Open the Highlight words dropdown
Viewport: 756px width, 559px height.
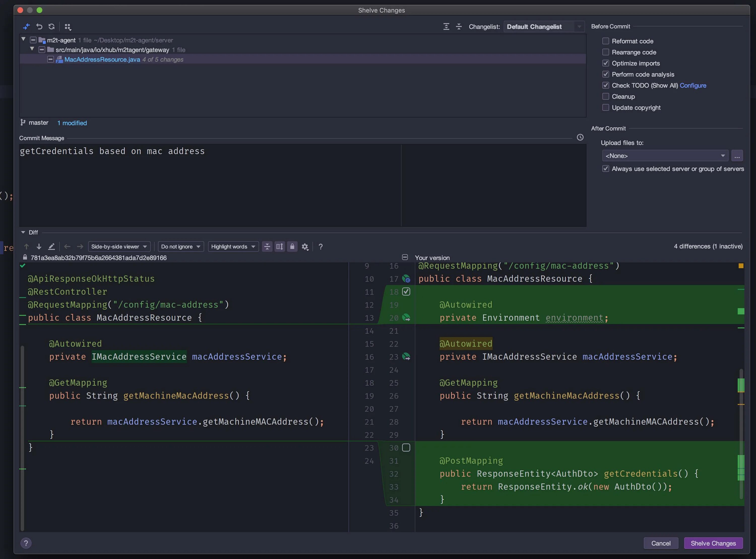[233, 247]
